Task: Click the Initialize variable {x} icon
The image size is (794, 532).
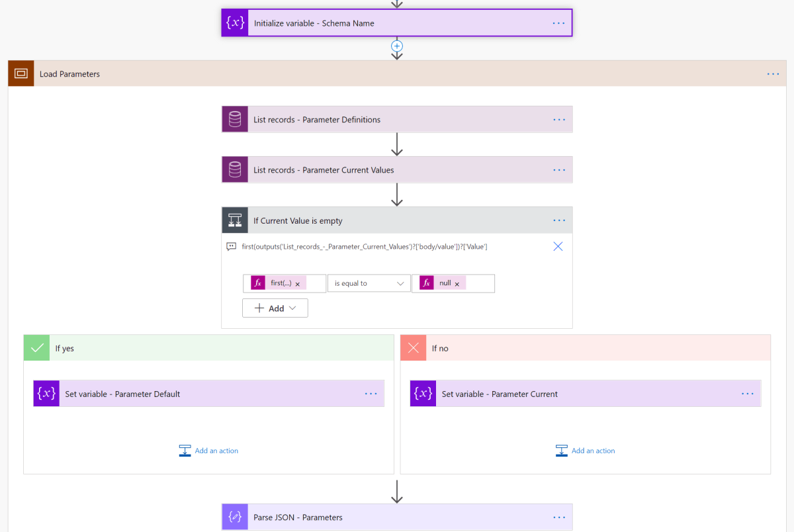Action: click(x=235, y=22)
